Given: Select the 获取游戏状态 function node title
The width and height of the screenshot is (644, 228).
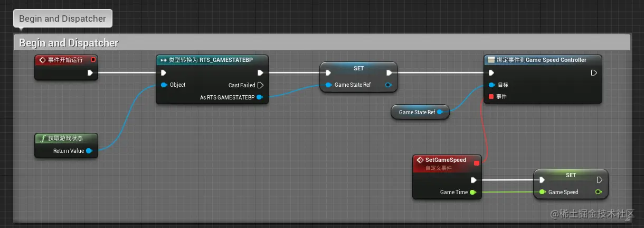Looking at the screenshot, I should pyautogui.click(x=65, y=138).
